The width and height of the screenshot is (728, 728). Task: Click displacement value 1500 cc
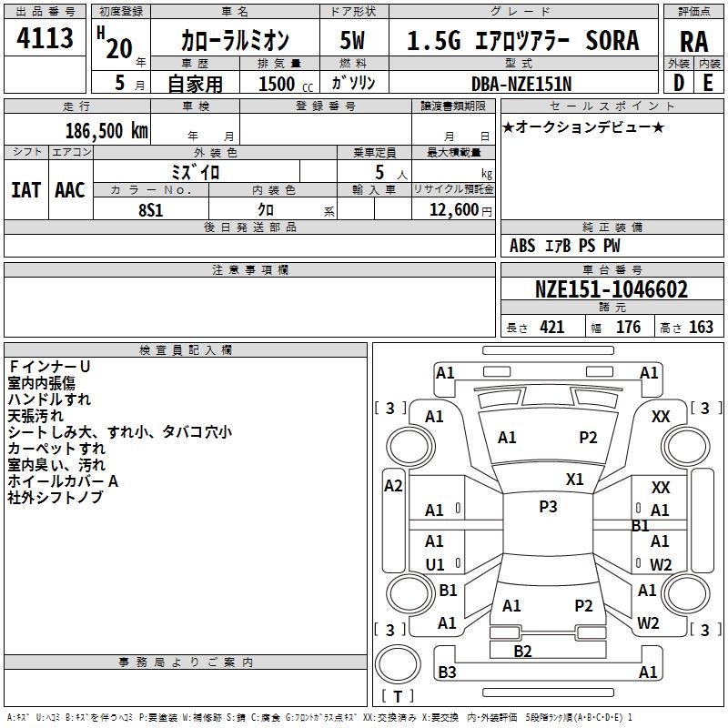(286, 84)
